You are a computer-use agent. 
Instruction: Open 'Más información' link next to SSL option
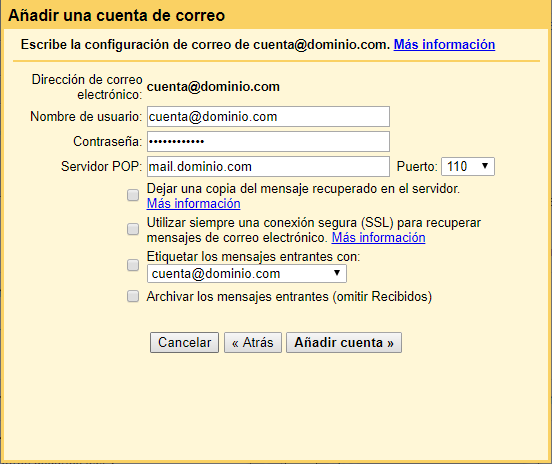point(378,238)
